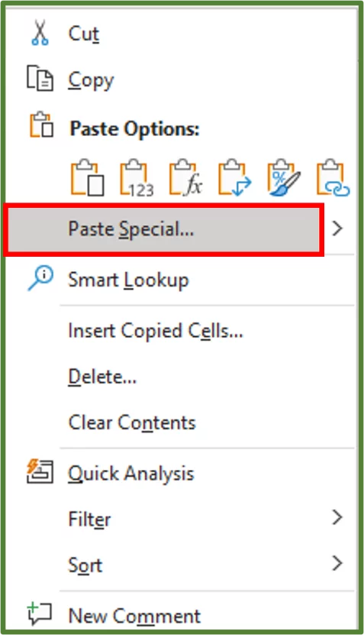Expand the Paste Special submenu arrow
Image resolution: width=364 pixels, height=635 pixels.
pyautogui.click(x=337, y=228)
